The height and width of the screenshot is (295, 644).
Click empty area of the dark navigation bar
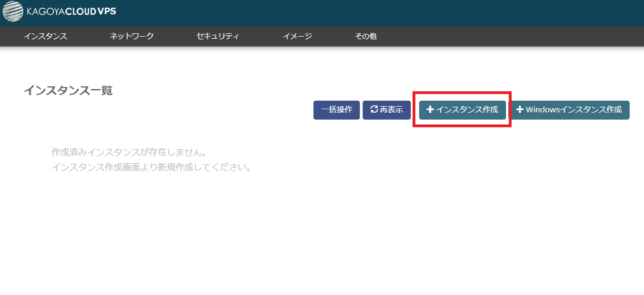[509, 36]
